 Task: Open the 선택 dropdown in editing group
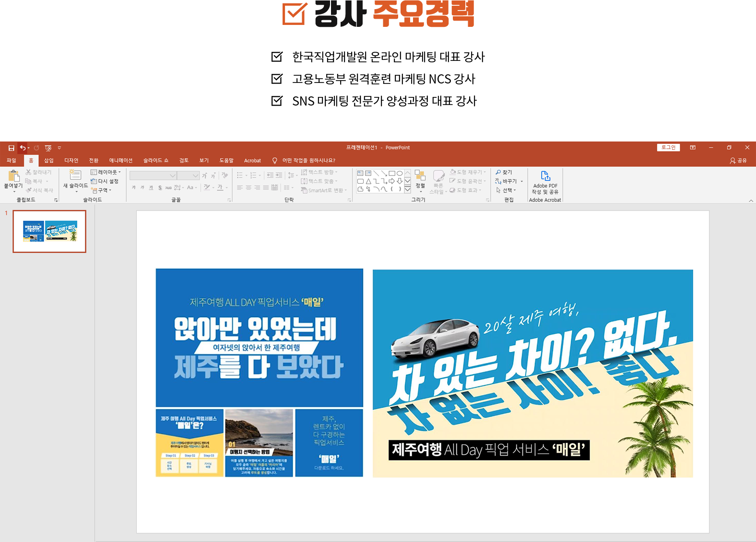click(506, 190)
